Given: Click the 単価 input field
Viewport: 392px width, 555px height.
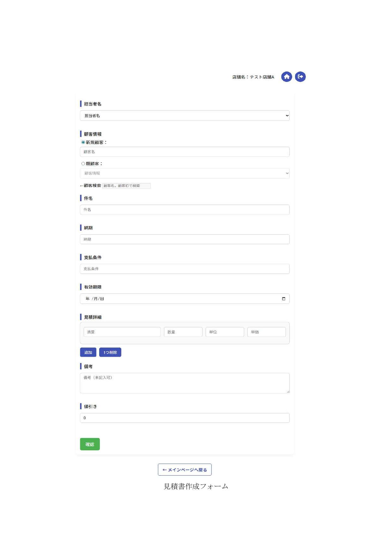Looking at the screenshot, I should pyautogui.click(x=266, y=332).
